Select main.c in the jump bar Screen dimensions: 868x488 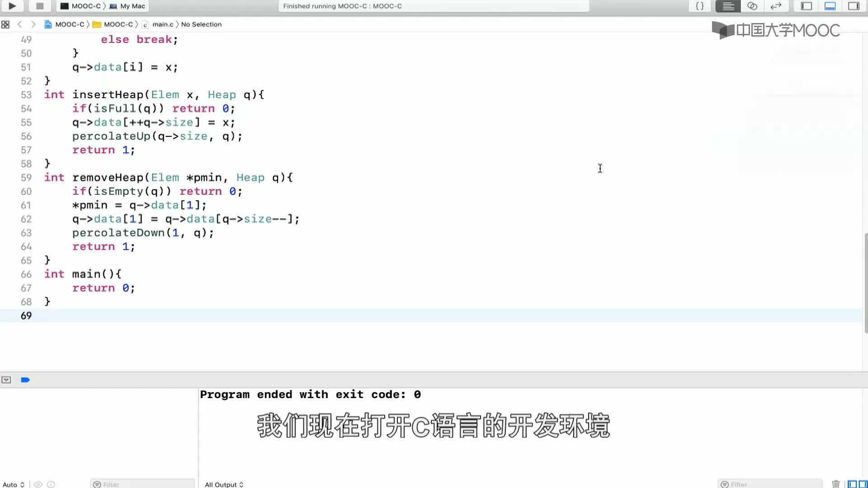coord(158,24)
